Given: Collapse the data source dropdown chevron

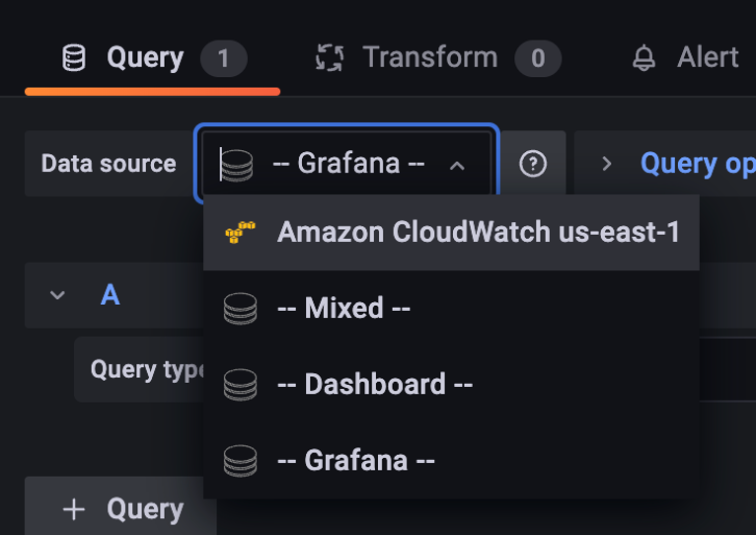Looking at the screenshot, I should pos(457,166).
